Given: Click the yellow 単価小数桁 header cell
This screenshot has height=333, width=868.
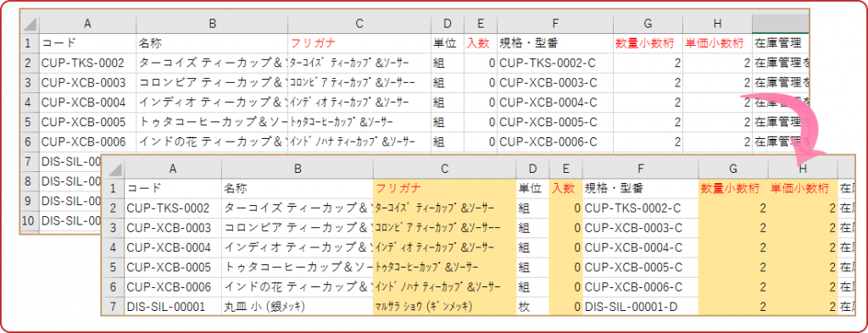Looking at the screenshot, I should coord(802,189).
